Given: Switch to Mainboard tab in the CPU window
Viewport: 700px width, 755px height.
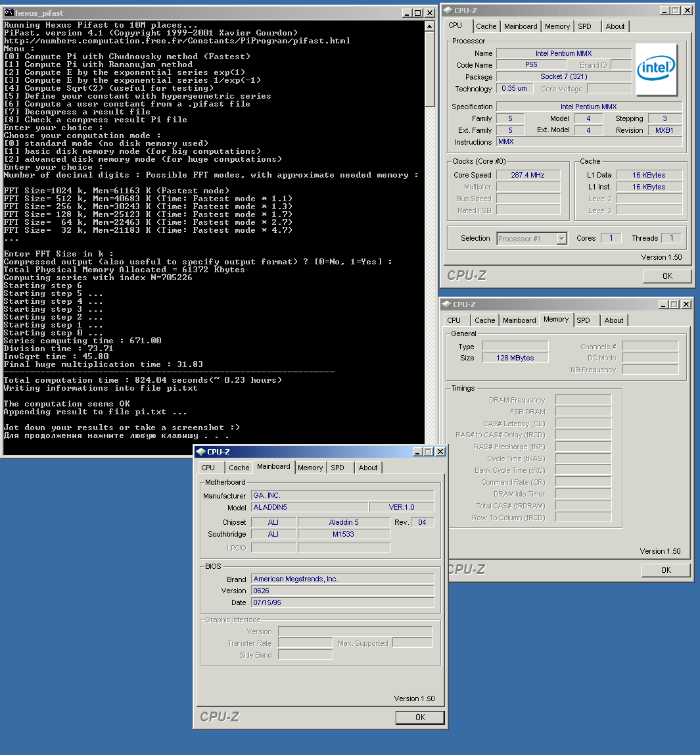Looking at the screenshot, I should (x=521, y=26).
